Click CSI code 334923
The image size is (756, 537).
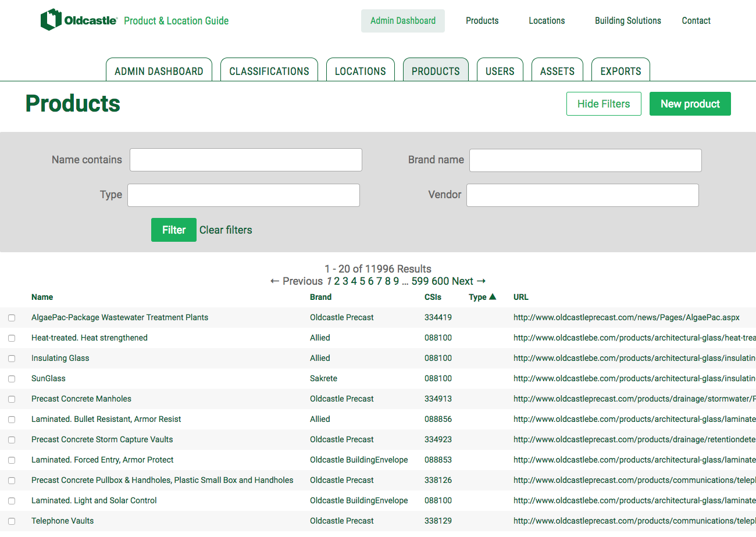click(x=438, y=439)
